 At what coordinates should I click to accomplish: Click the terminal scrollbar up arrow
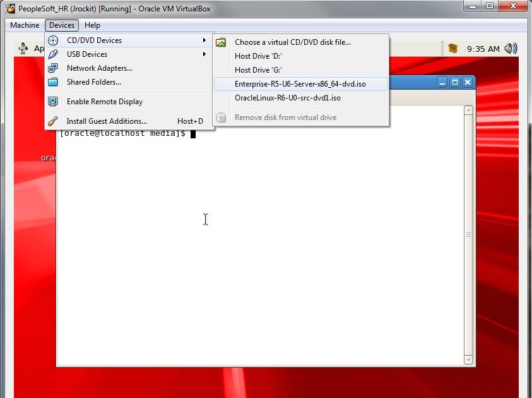click(x=468, y=110)
